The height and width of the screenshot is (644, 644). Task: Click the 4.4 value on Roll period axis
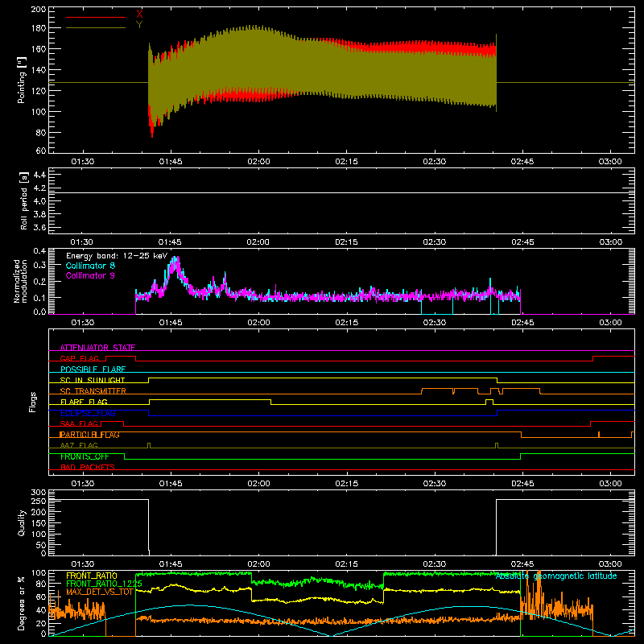[x=39, y=175]
